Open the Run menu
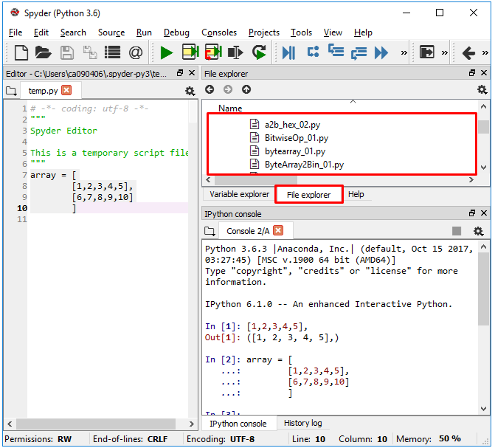This screenshot has height=448, width=495. [144, 32]
